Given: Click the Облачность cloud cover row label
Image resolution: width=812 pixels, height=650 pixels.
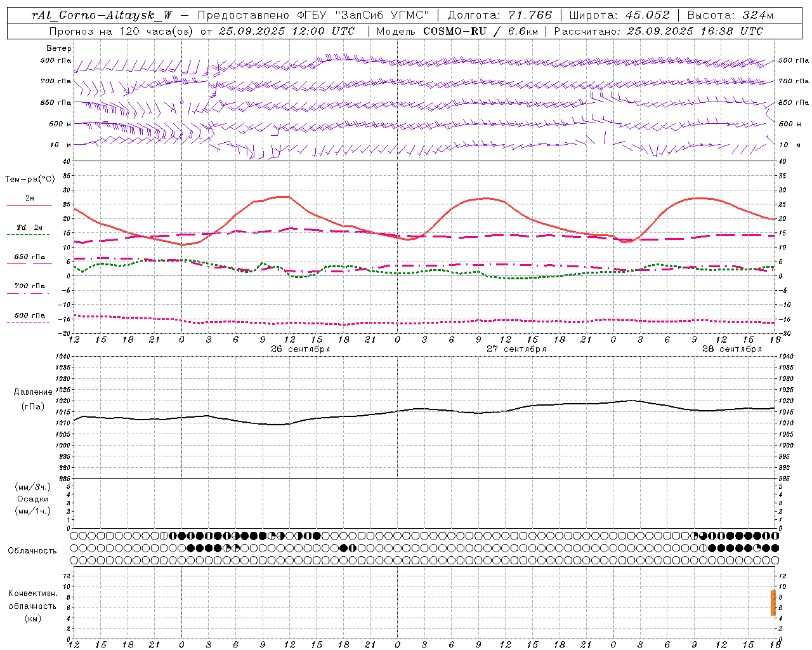Looking at the screenshot, I should (32, 550).
